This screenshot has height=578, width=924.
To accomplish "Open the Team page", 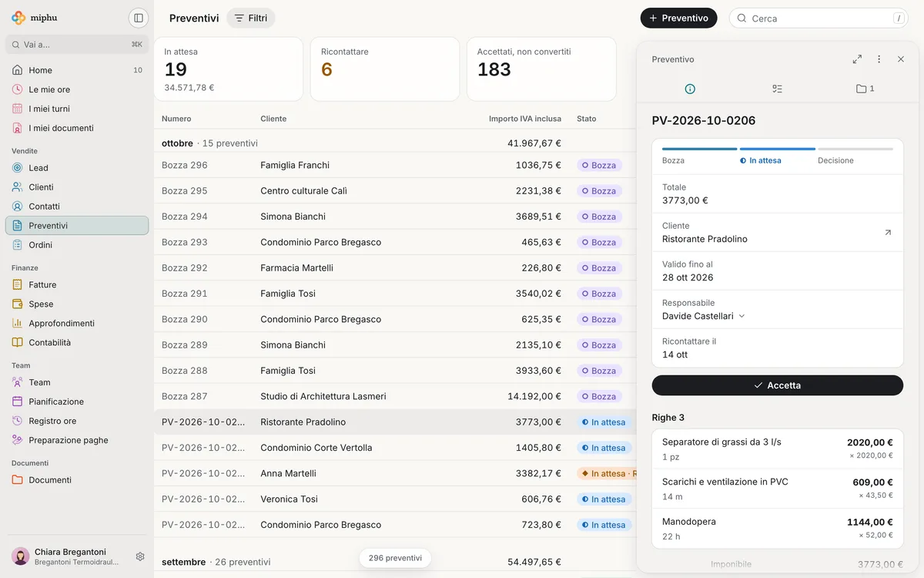I will coord(77,382).
